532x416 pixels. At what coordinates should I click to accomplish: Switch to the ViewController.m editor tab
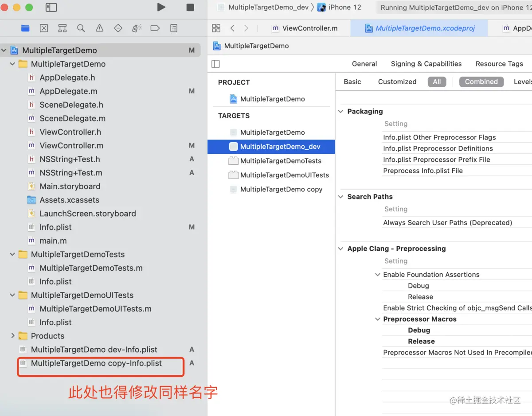305,28
